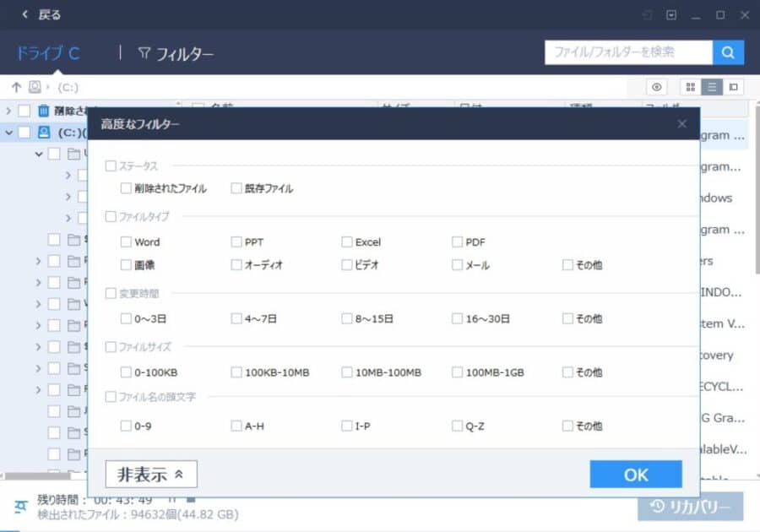Close the 高度なフィルター dialog

tap(682, 124)
